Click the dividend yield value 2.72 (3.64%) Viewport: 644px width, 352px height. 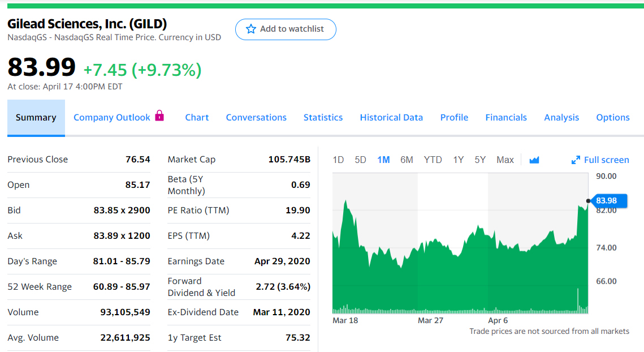(283, 287)
